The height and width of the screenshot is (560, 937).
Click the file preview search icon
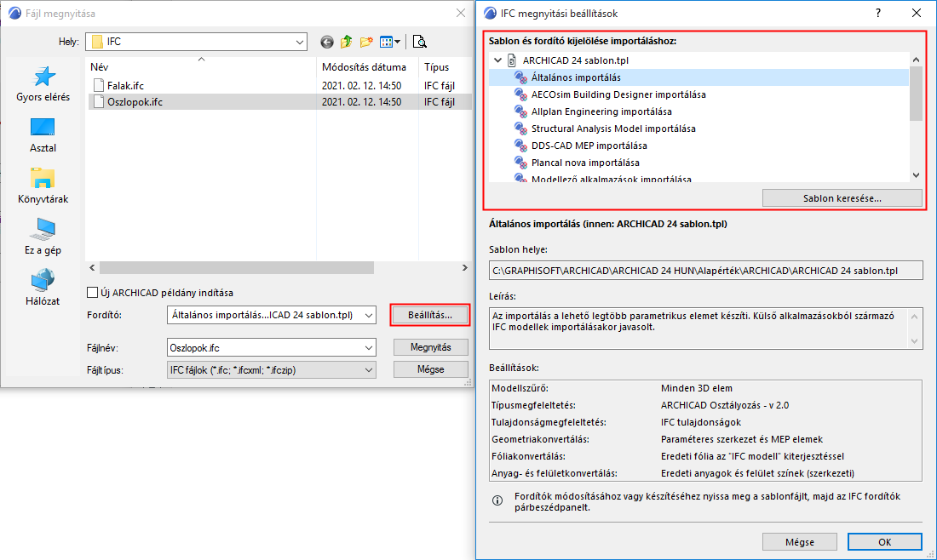click(x=419, y=42)
